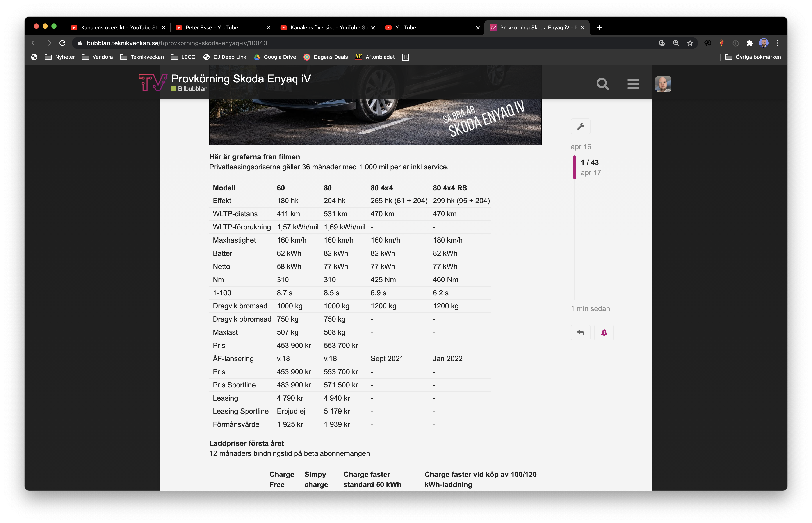Open the hamburger menu in forum header

(x=632, y=84)
